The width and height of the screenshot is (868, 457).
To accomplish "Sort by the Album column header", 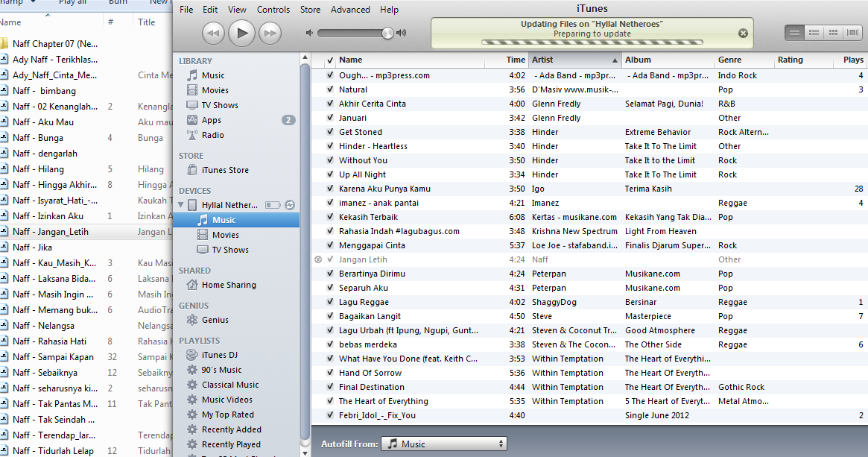I will coord(668,60).
